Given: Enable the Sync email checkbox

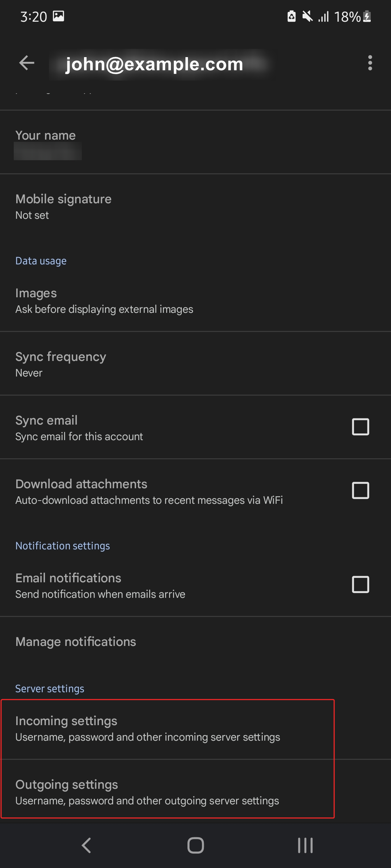Looking at the screenshot, I should coord(360,427).
